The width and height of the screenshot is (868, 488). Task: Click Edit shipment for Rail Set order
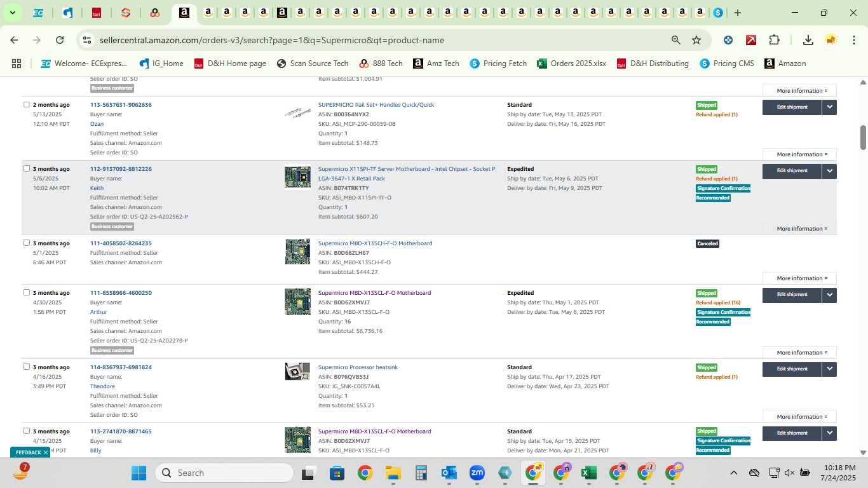click(792, 107)
